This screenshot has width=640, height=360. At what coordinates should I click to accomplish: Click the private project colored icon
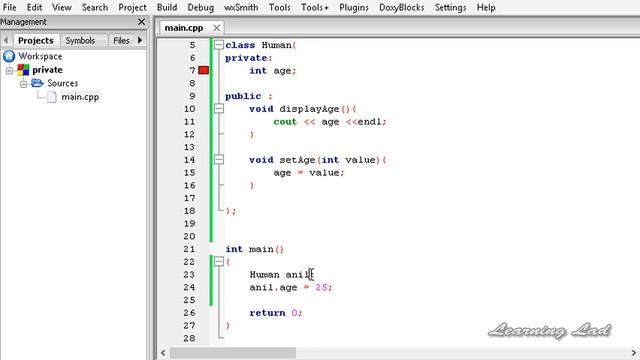(23, 70)
